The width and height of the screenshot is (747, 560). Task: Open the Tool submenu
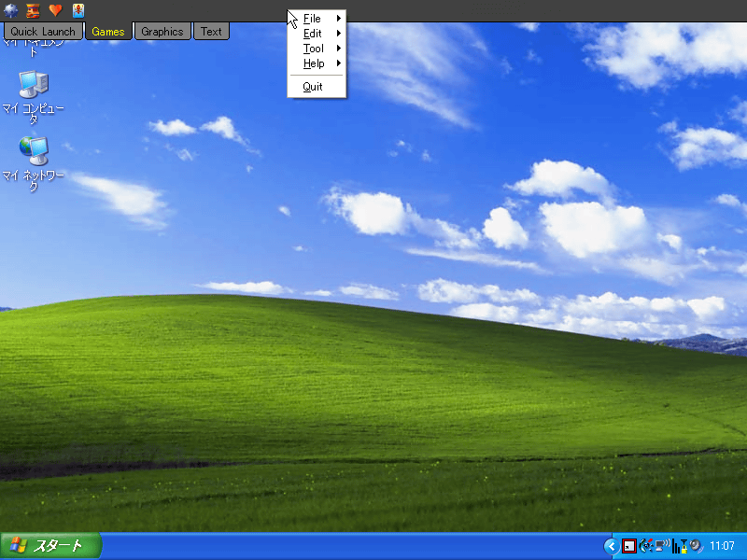[x=317, y=49]
